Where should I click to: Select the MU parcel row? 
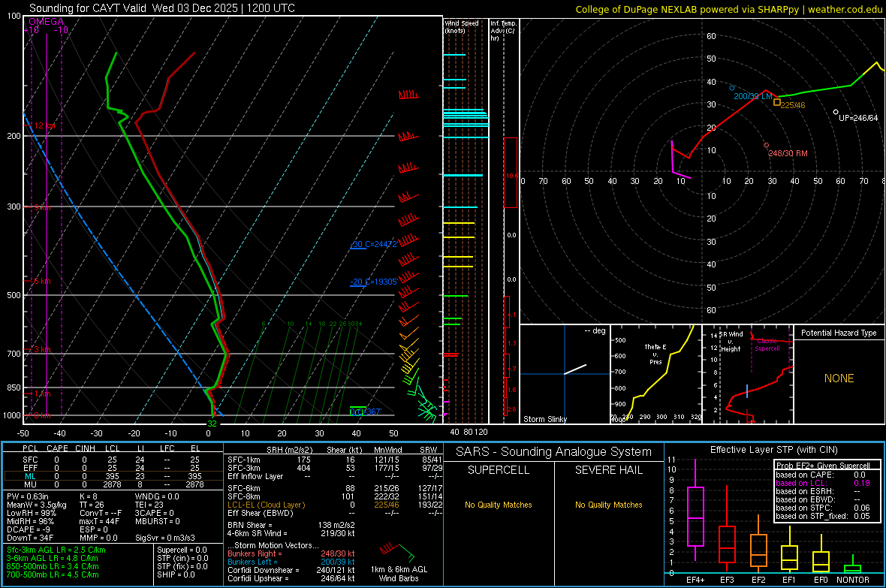[x=112, y=484]
